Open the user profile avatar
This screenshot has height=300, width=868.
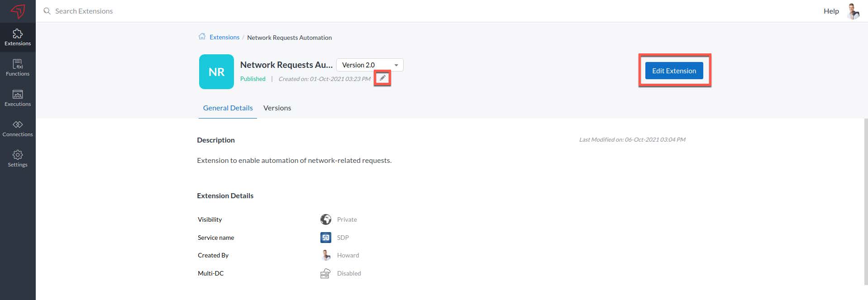click(x=853, y=11)
